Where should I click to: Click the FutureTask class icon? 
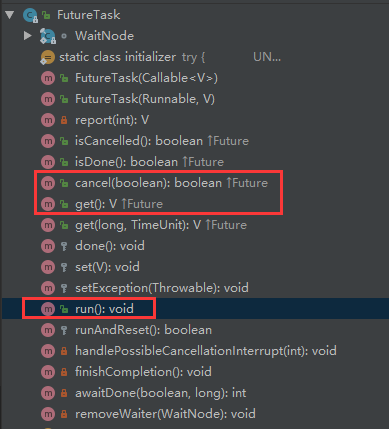(x=30, y=15)
